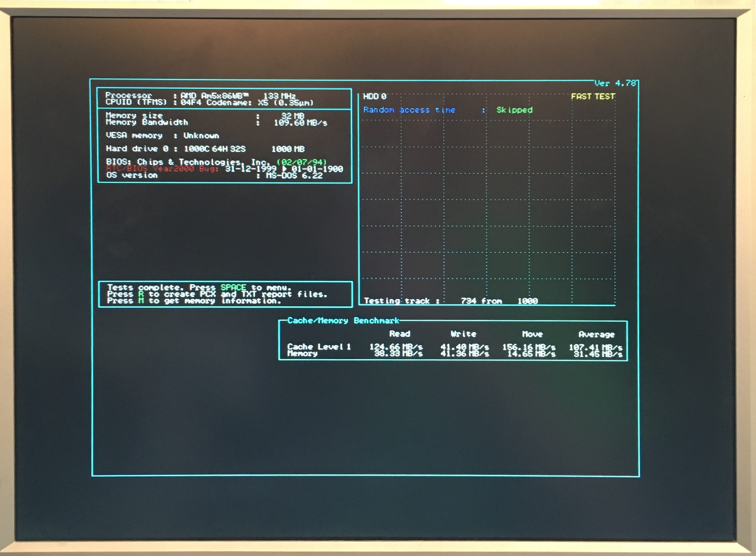Screen dimensions: 756x556
Task: Click the 'Cache Level 1' row label
Action: [319, 347]
